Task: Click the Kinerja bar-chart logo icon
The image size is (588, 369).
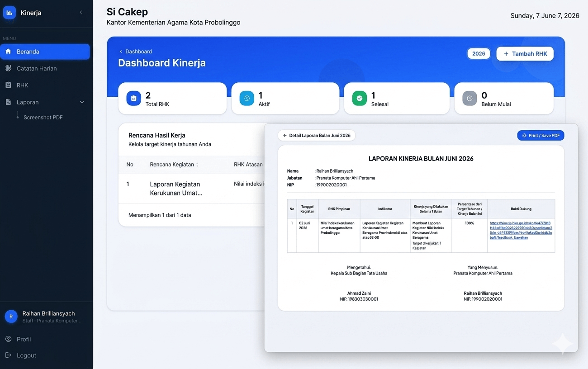Action: [x=9, y=13]
